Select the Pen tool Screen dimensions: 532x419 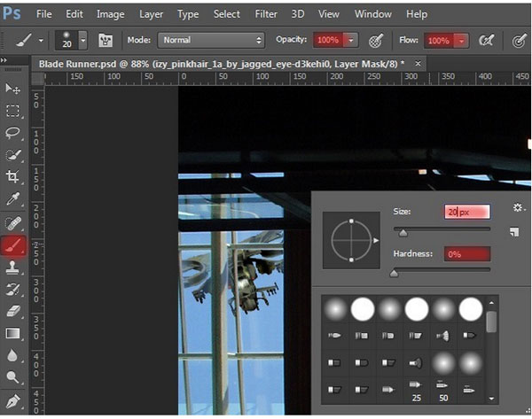point(12,401)
